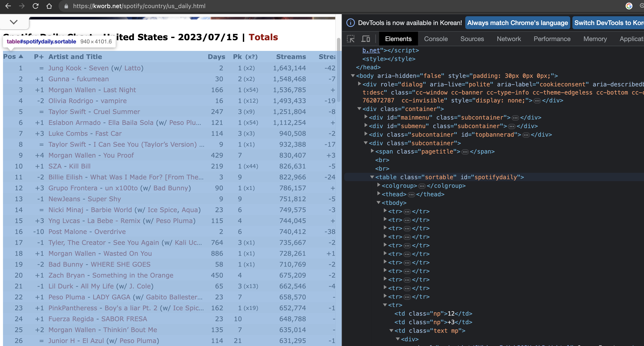
Task: Go to browser home page
Action: click(49, 6)
